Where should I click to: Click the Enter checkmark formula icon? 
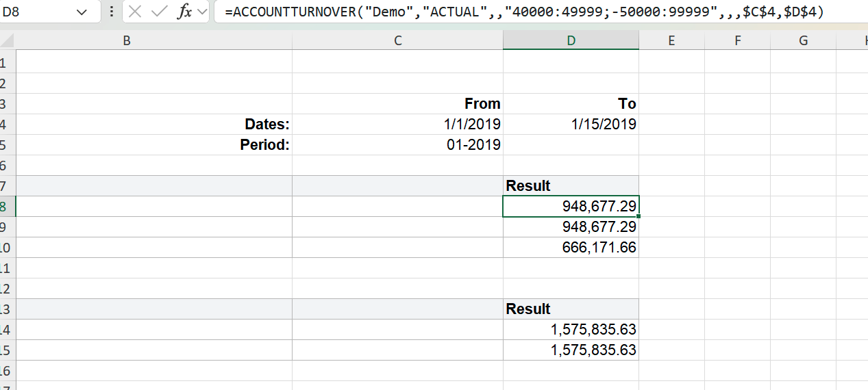point(159,12)
